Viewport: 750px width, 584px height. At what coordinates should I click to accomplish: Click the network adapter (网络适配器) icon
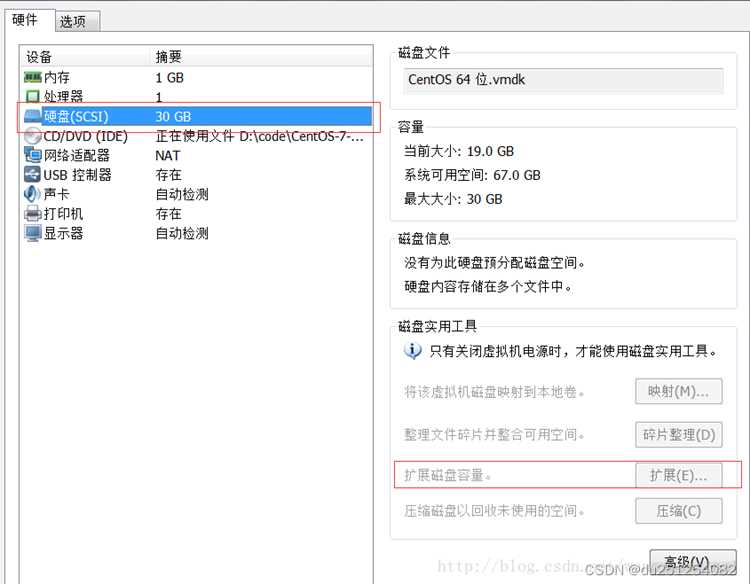coord(33,155)
